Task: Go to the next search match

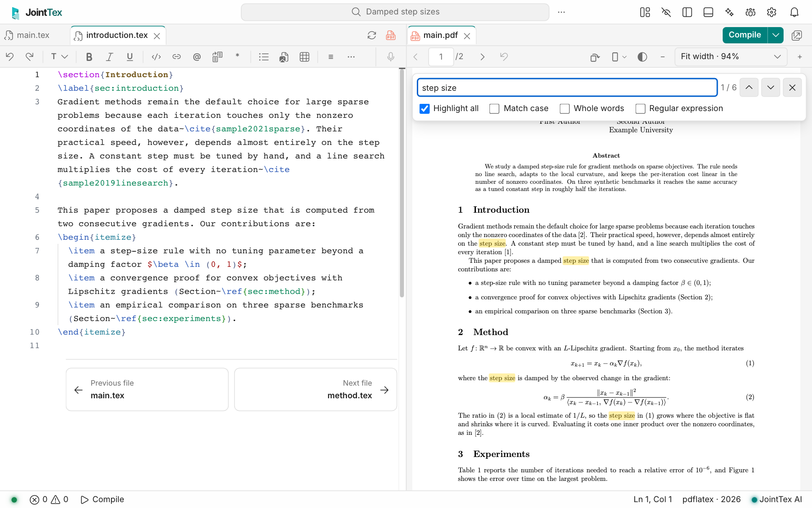Action: pos(770,88)
